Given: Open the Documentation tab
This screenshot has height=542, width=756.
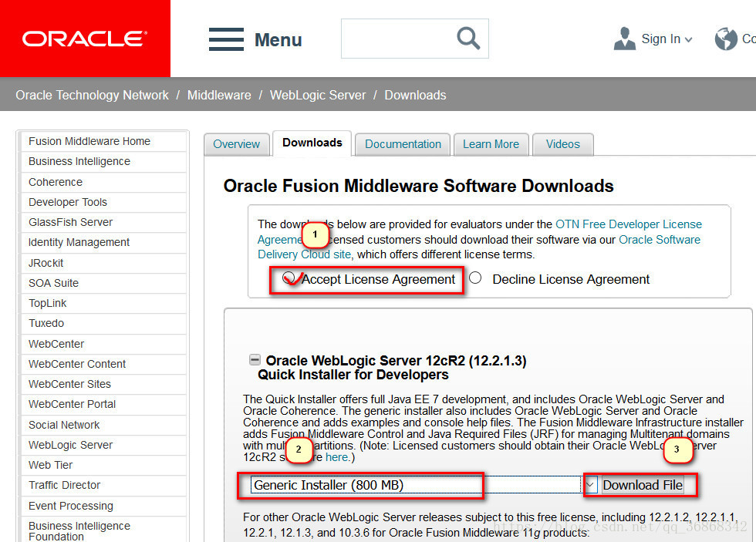Looking at the screenshot, I should point(403,144).
